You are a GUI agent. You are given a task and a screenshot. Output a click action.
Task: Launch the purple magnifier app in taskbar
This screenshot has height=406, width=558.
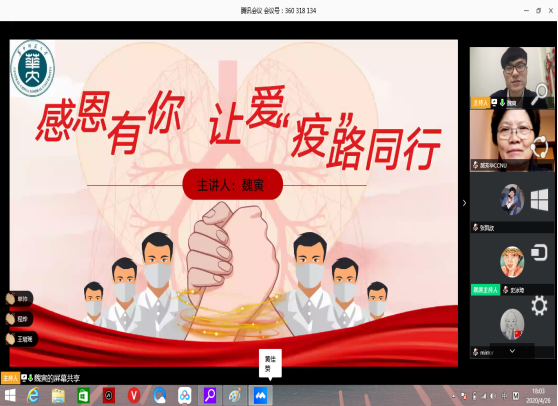210,395
